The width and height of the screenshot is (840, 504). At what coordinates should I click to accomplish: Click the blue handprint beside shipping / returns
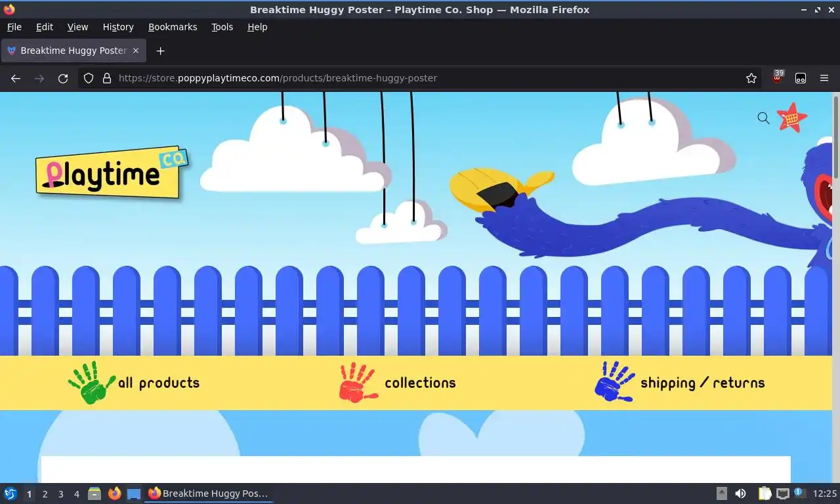[x=614, y=381]
